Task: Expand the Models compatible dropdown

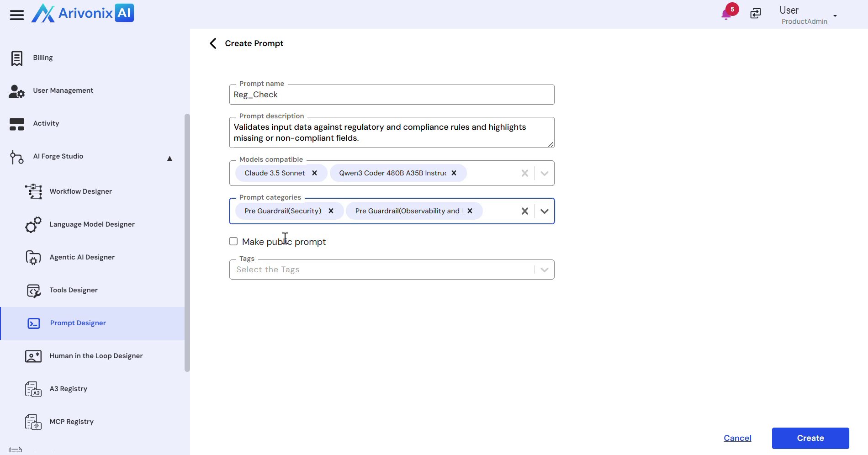Action: pyautogui.click(x=544, y=173)
